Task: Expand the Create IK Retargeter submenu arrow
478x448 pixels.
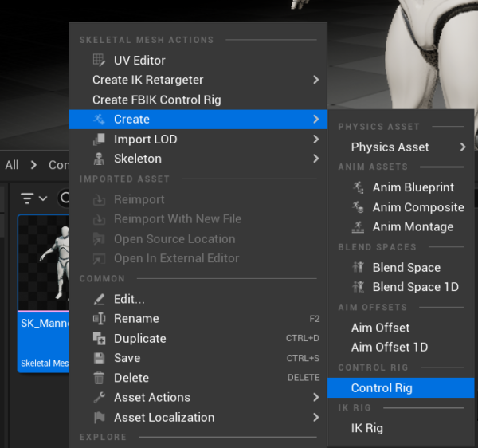Action: [315, 80]
